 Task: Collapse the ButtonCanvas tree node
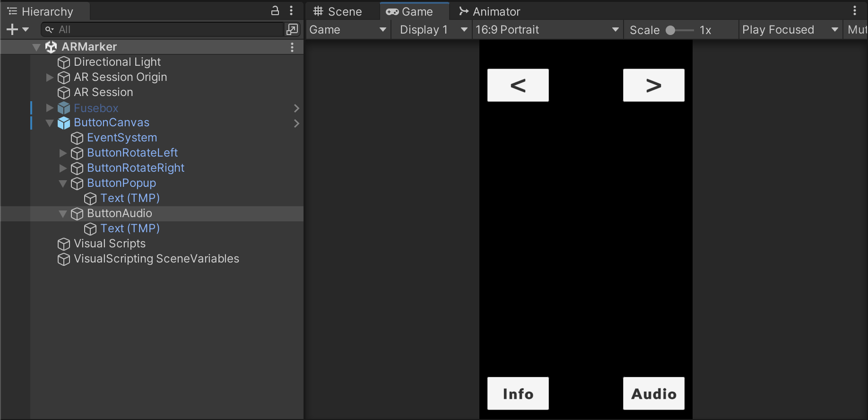point(50,123)
